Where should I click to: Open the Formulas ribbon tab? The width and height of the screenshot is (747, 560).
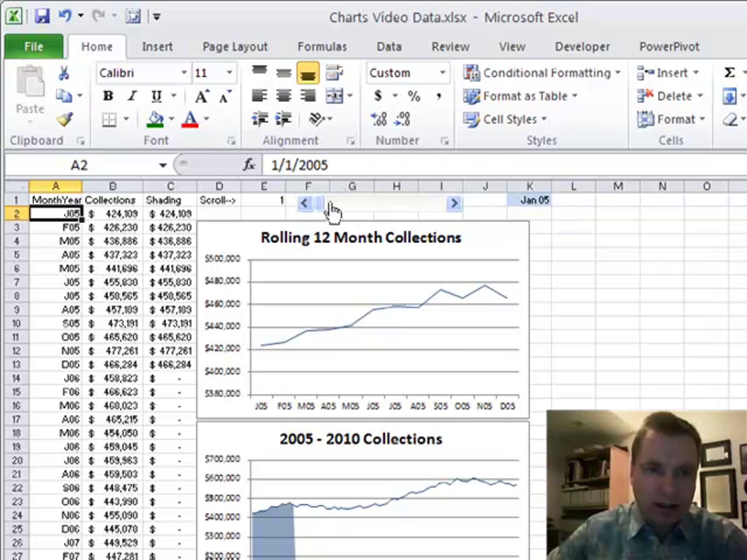(322, 47)
